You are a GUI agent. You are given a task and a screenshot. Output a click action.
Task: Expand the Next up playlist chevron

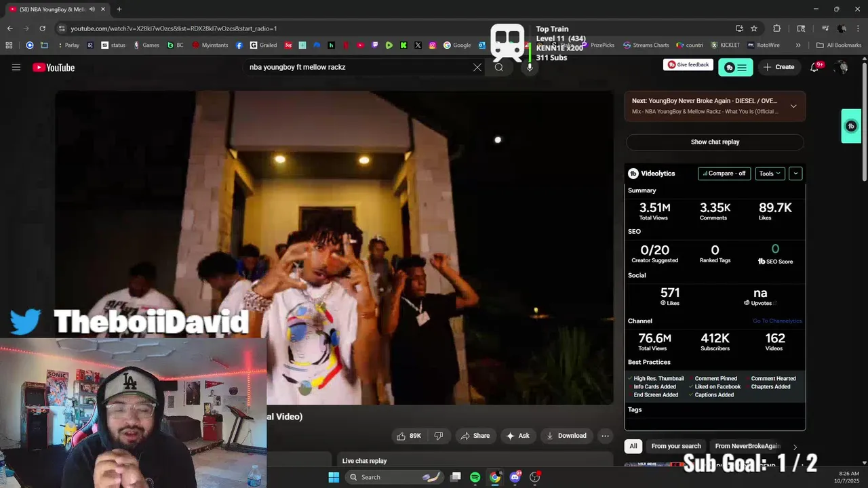pyautogui.click(x=793, y=106)
